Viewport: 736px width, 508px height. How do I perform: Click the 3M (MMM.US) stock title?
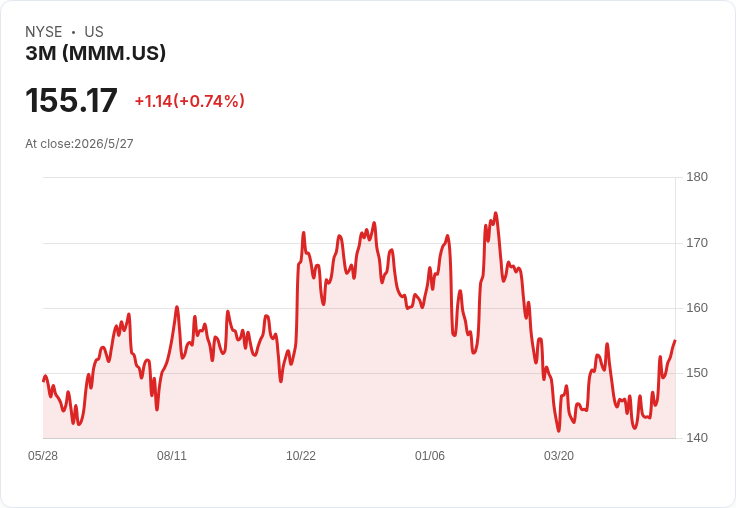(x=95, y=53)
